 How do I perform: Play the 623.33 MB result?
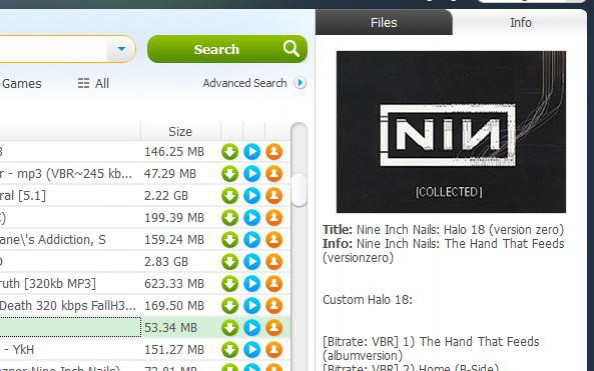coord(252,283)
